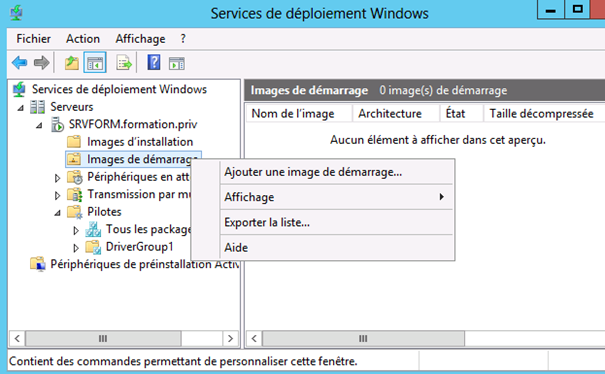Click the Images de démarrage folder icon
This screenshot has width=605, height=374.
74,159
